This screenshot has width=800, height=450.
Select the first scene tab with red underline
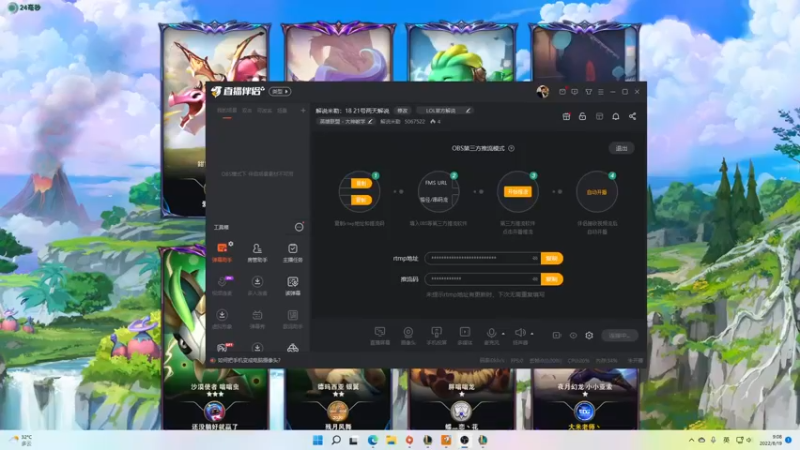[x=227, y=111]
